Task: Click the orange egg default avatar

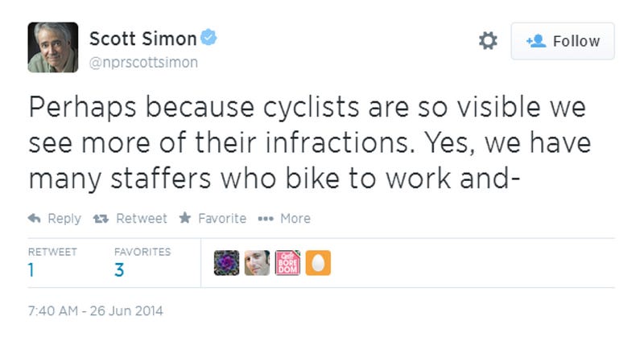Action: point(318,262)
